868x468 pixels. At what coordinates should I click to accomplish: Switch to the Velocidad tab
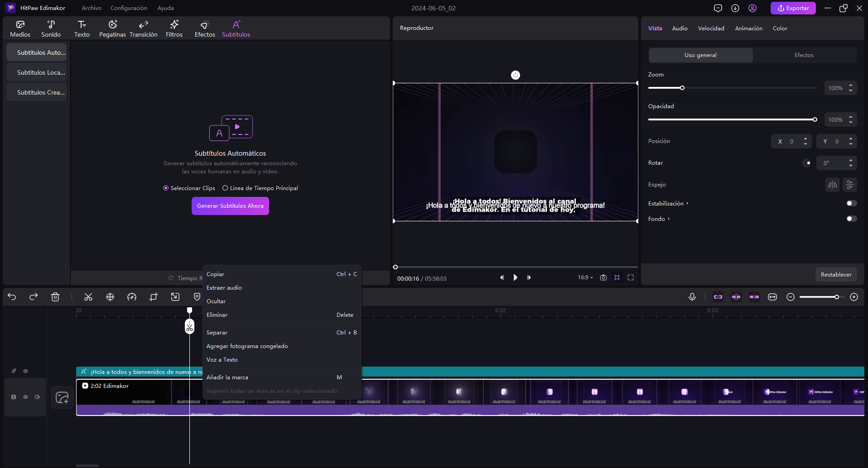tap(711, 28)
